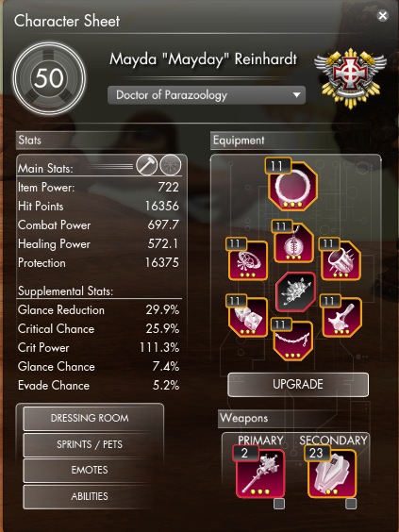
Task: Select the primary hammer weapon slot
Action: pos(260,474)
